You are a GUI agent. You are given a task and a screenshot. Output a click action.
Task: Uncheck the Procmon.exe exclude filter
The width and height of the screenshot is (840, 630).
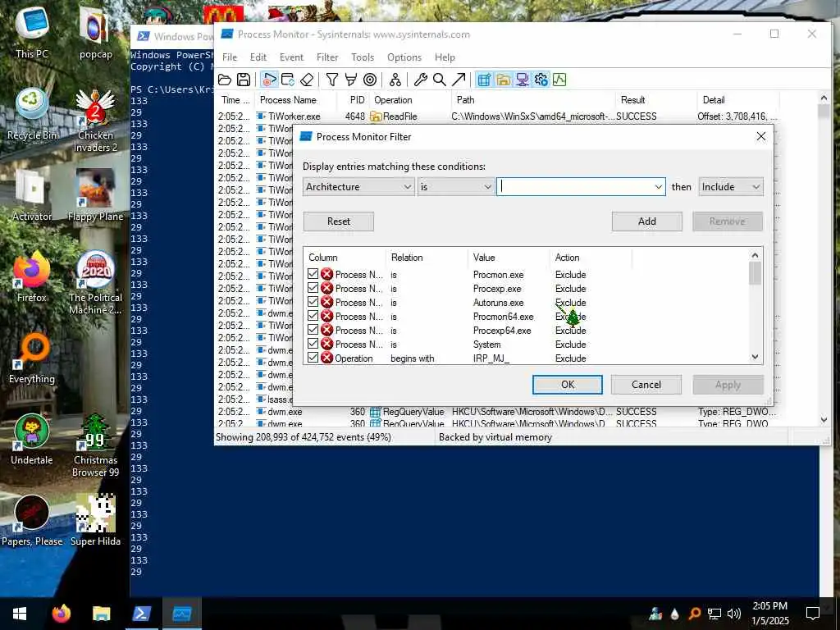point(313,274)
